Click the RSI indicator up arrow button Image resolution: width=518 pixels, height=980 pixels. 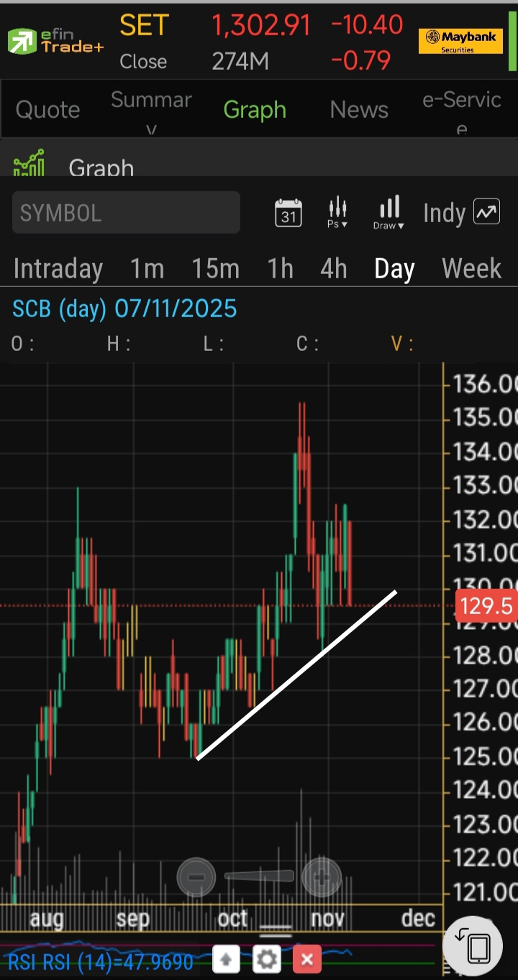point(226,959)
